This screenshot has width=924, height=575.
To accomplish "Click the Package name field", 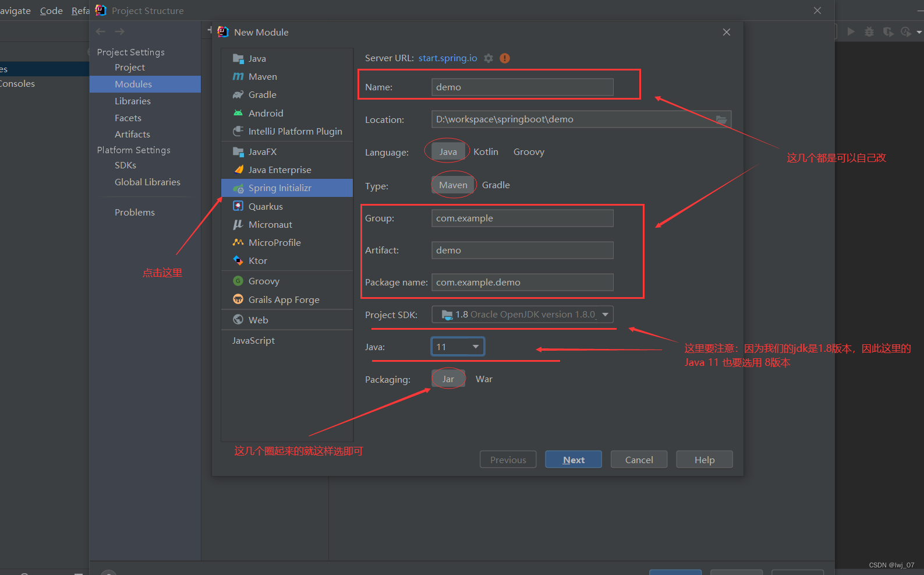I will pyautogui.click(x=522, y=282).
